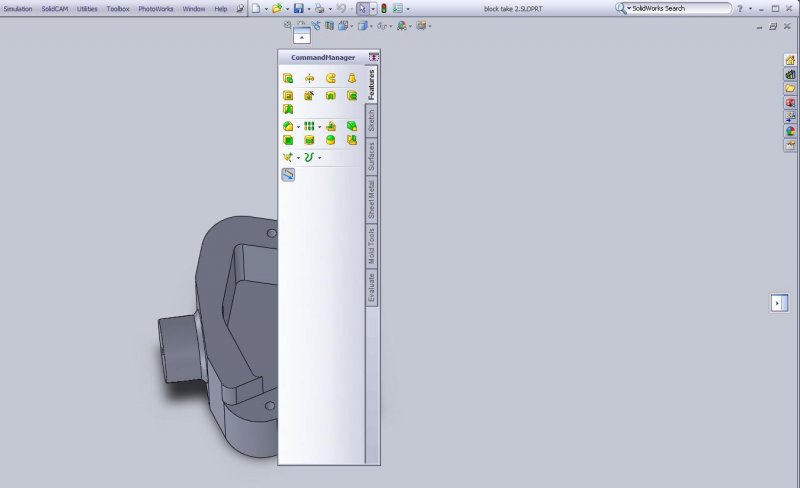Click the Undo icon
Image resolution: width=800 pixels, height=488 pixels.
tap(341, 9)
